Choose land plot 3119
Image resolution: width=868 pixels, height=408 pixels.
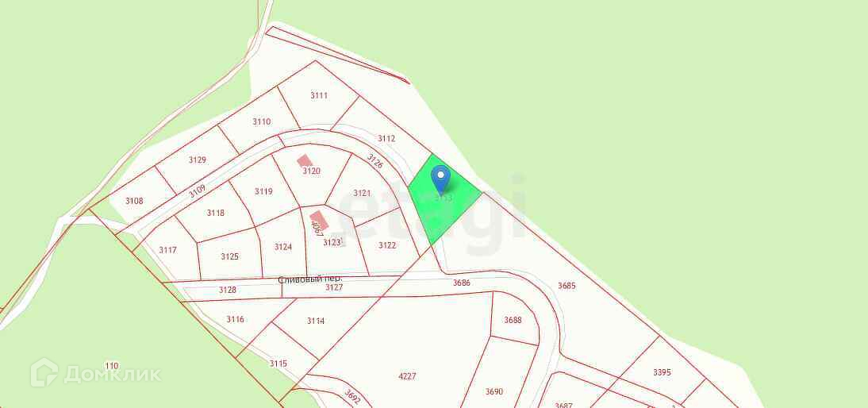point(263,191)
